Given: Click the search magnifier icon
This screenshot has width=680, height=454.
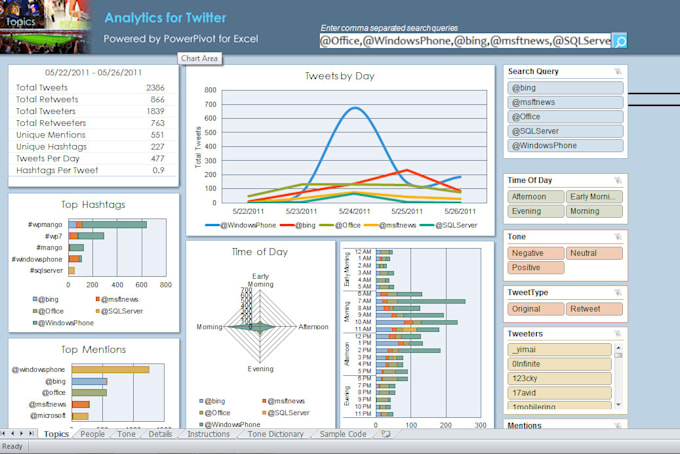Looking at the screenshot, I should tap(620, 41).
